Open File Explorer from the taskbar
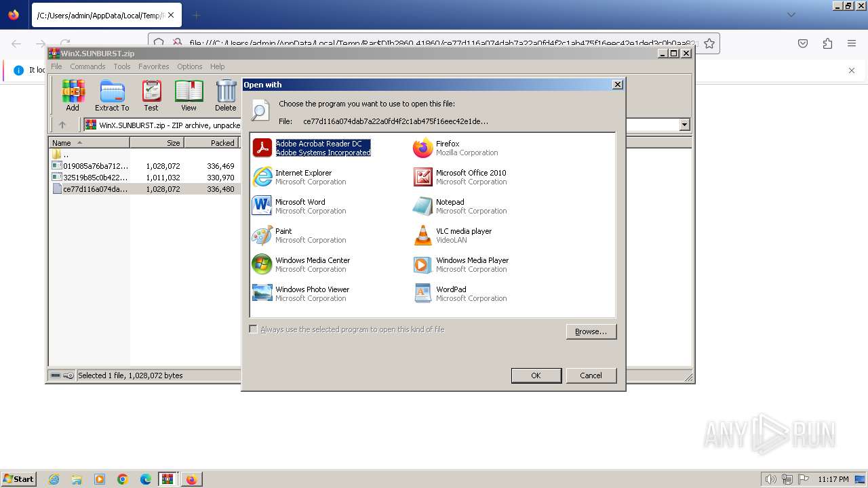 tap(77, 479)
